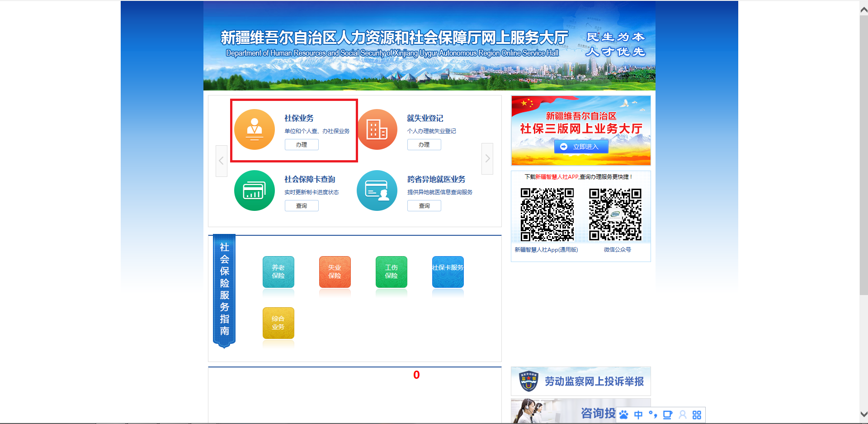Viewport: 868px width, 424px height.
Task: Select the orange 失业保险 tile
Action: coord(335,272)
